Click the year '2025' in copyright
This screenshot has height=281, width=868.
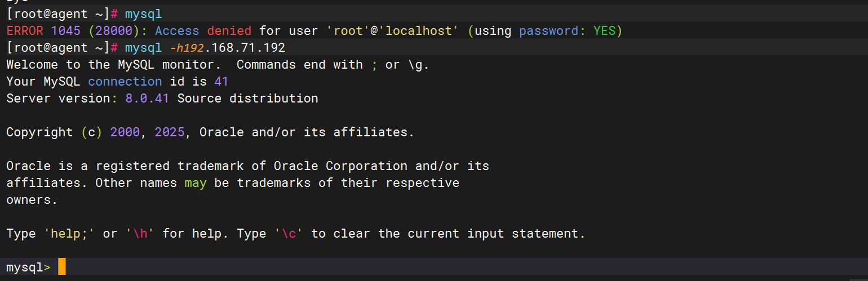[170, 132]
